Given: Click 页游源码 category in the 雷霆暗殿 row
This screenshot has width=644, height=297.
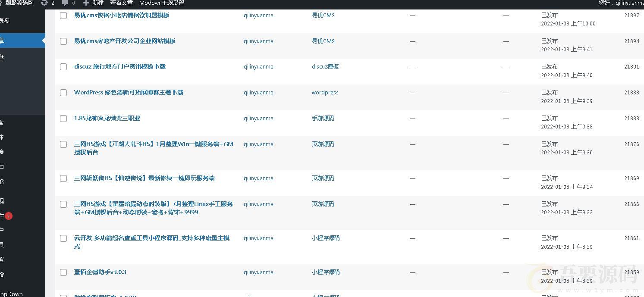Looking at the screenshot, I should coord(323,204).
